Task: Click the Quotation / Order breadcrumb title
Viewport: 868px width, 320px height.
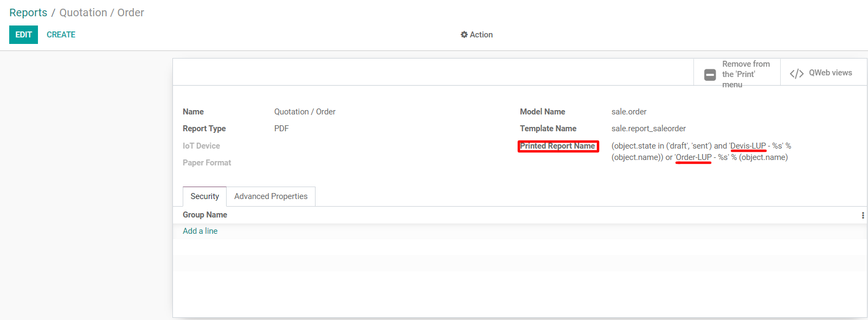Action: (x=101, y=12)
